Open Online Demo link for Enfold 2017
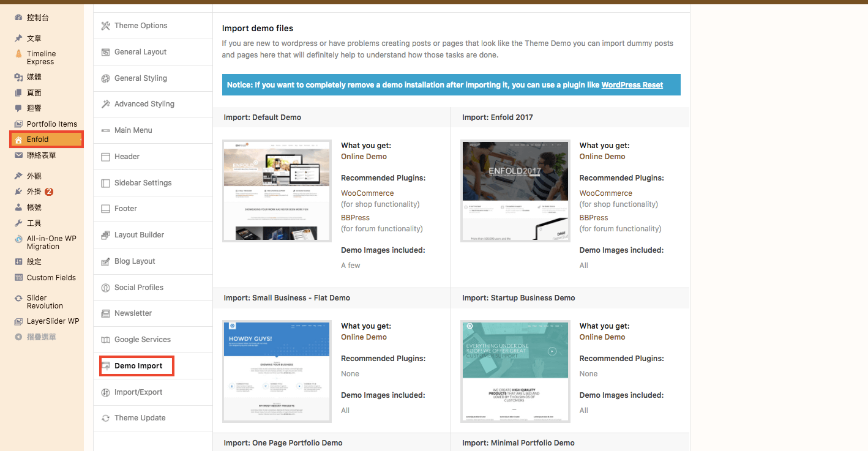 [x=602, y=157]
